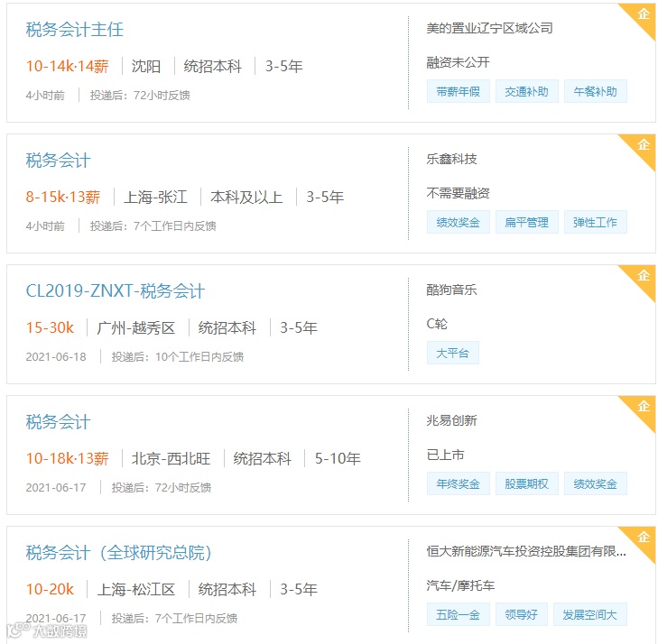
Task: Click financing stage C轮
Action: [x=437, y=324]
